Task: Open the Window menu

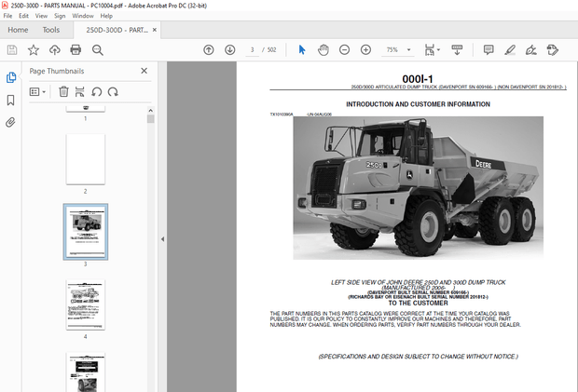Action: tap(83, 16)
